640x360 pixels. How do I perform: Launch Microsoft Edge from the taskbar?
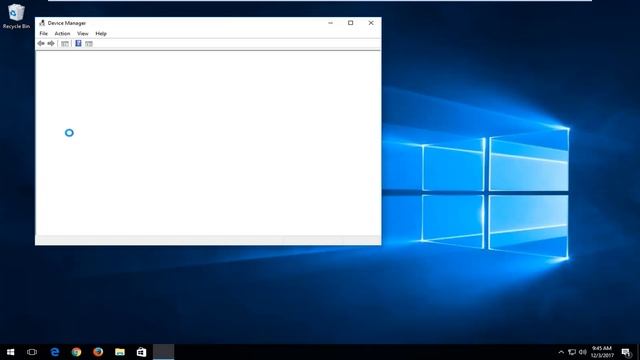tap(55, 352)
